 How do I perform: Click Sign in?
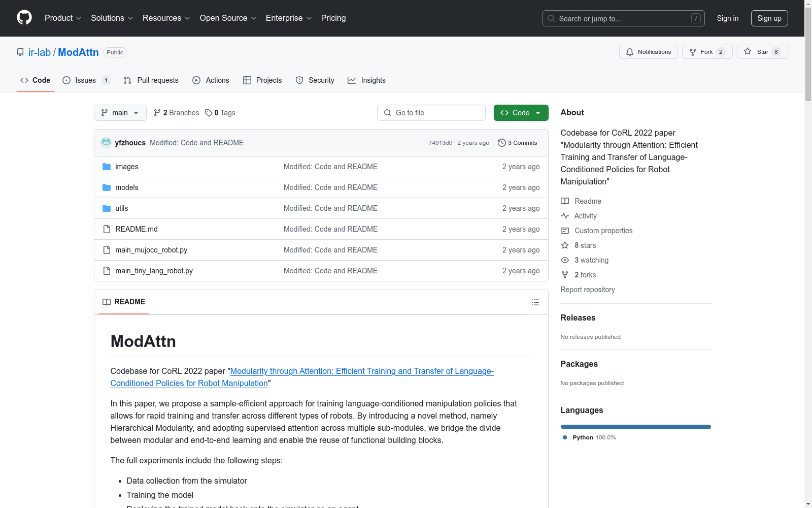pos(728,18)
